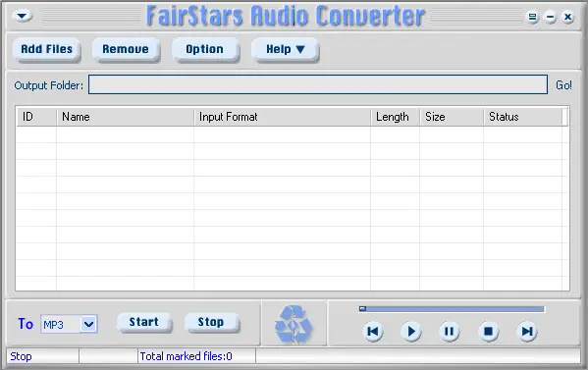Image resolution: width=588 pixels, height=370 pixels.
Task: Open the Option settings
Action: click(205, 49)
